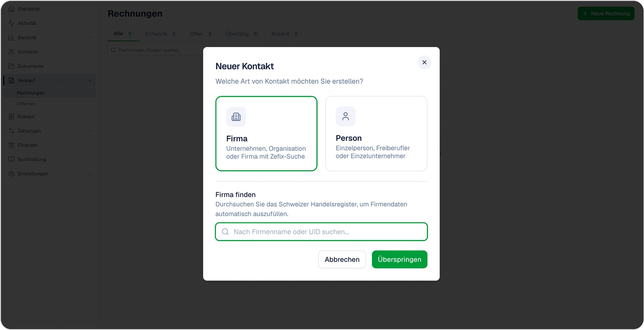644x330 pixels.
Task: Switch to the Entwürfe tab
Action: tap(161, 34)
